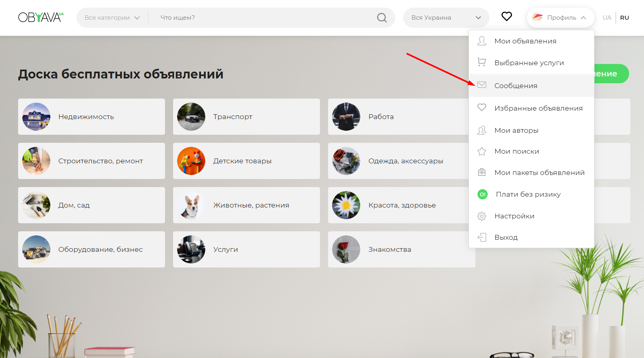Select Избранные объявления menu item

tap(538, 108)
